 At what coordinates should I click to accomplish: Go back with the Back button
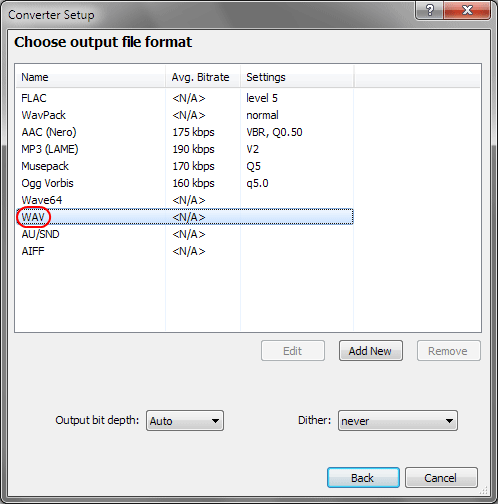(363, 478)
